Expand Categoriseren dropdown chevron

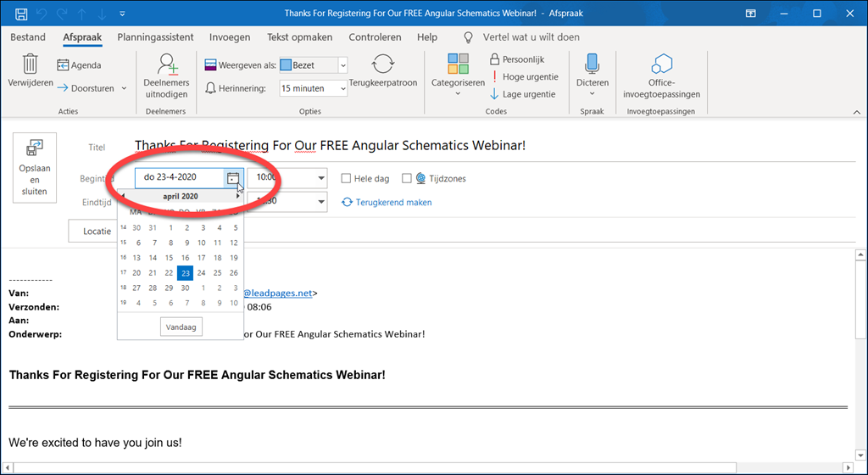coord(458,94)
